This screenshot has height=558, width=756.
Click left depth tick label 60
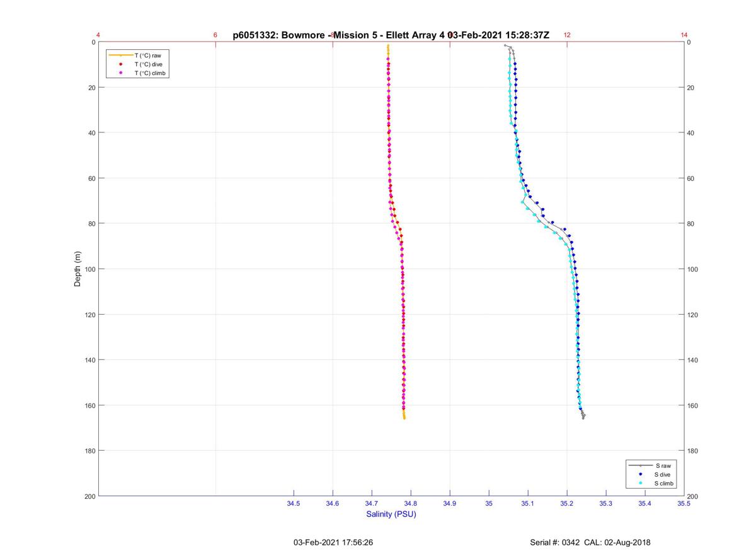[x=91, y=178]
